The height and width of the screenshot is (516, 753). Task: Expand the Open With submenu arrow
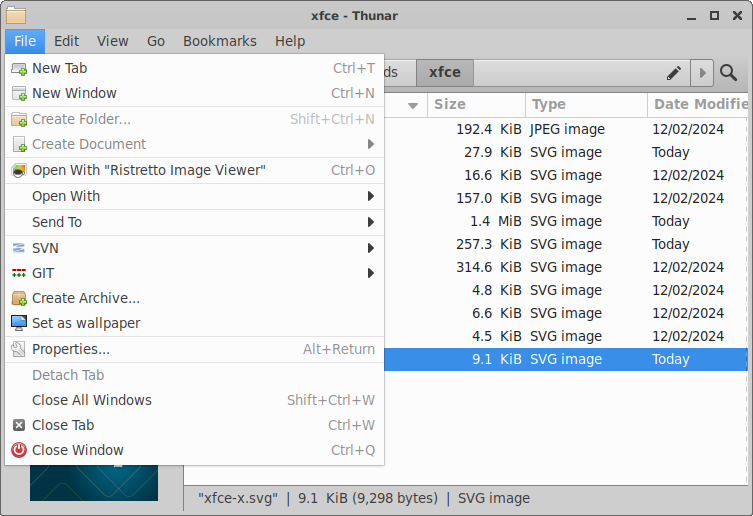[x=370, y=196]
